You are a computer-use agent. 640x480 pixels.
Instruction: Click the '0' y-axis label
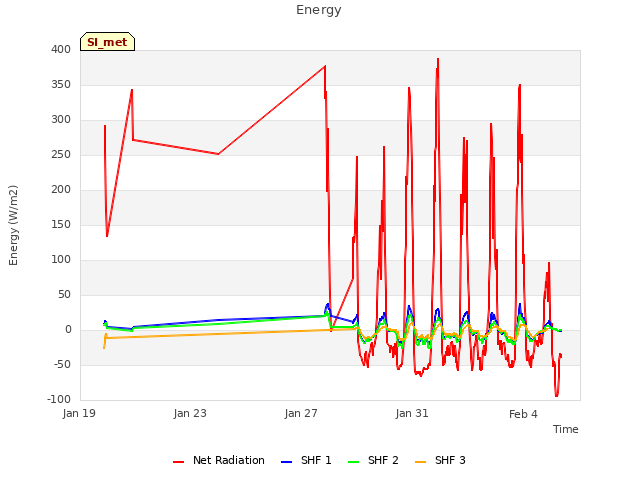[x=68, y=330]
